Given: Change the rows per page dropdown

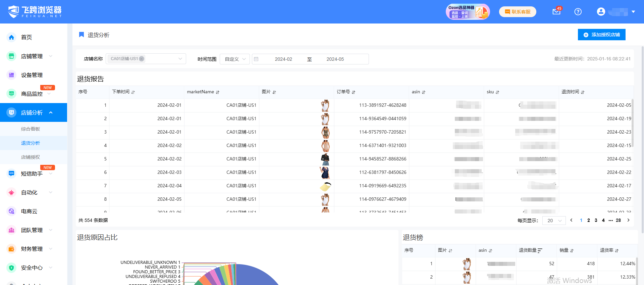Looking at the screenshot, I should coord(554,221).
